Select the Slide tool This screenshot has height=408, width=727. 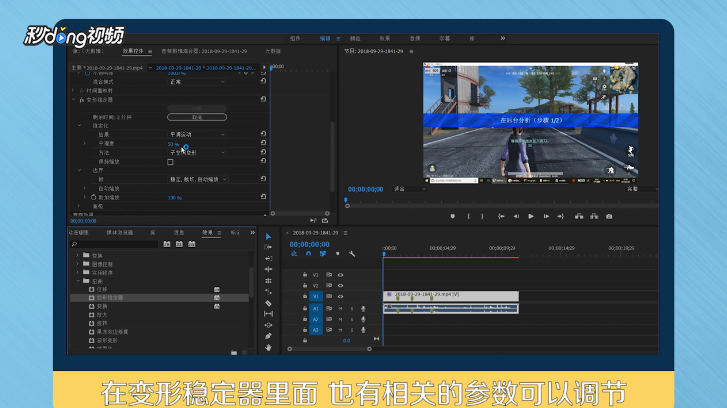(x=268, y=325)
